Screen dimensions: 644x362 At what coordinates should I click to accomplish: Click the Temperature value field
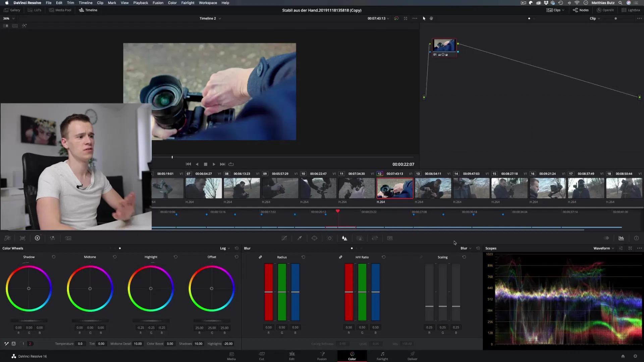coord(80,344)
